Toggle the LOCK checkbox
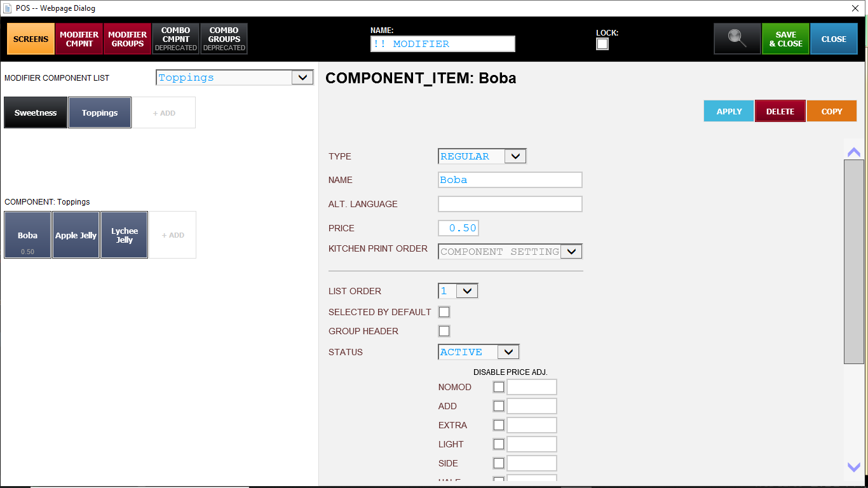Image resolution: width=868 pixels, height=488 pixels. coord(602,44)
